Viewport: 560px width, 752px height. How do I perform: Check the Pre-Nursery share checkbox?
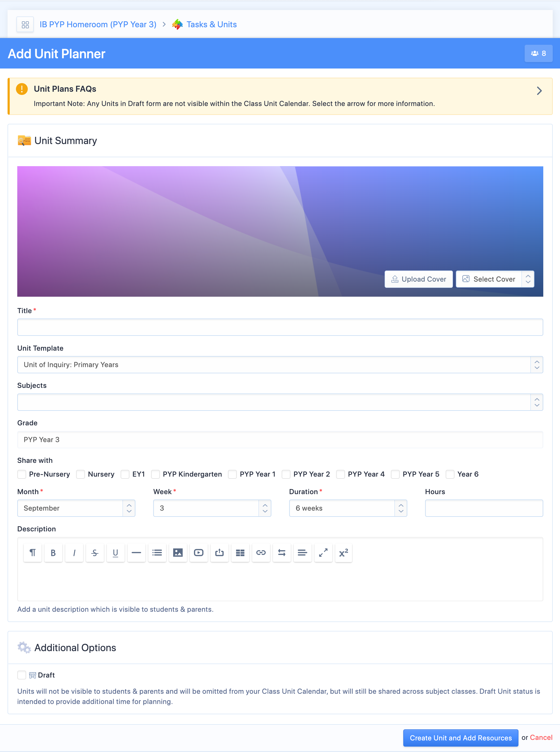point(22,474)
